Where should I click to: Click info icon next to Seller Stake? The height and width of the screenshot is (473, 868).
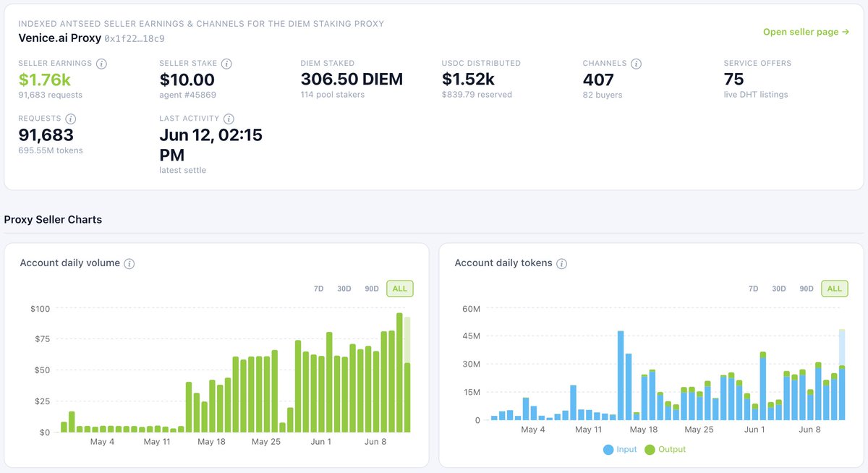tap(226, 64)
